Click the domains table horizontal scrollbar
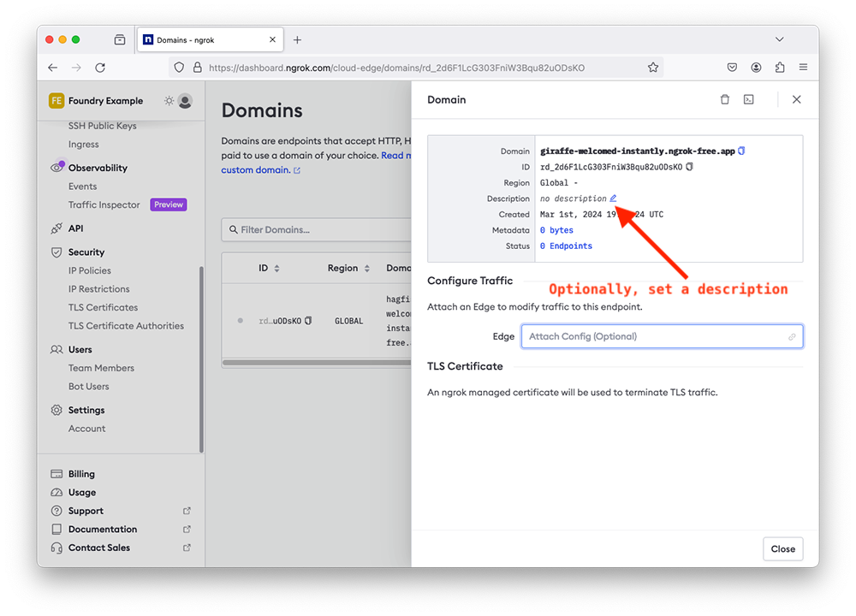 pos(317,362)
